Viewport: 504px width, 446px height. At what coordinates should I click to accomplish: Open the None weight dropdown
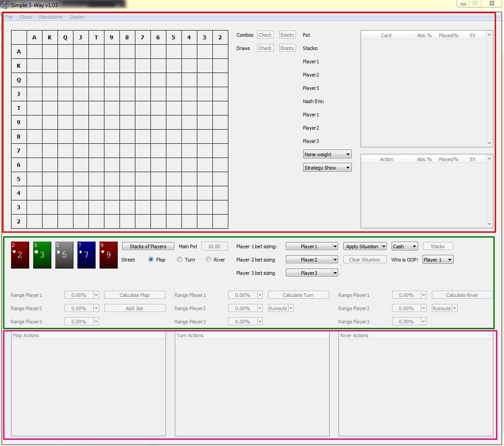[x=327, y=154]
